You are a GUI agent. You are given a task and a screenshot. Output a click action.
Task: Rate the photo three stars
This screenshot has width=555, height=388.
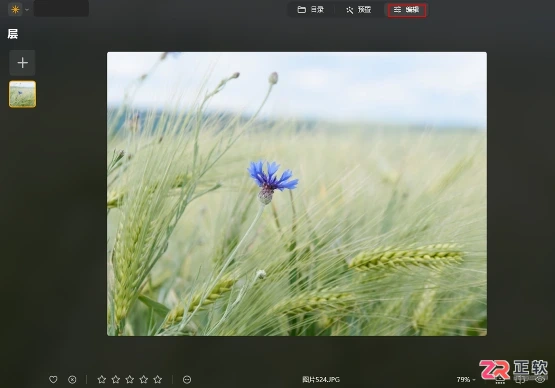point(130,380)
